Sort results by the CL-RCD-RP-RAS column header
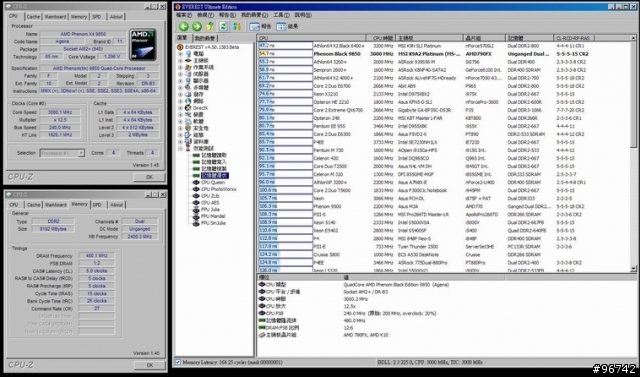640x377 pixels. tap(573, 38)
